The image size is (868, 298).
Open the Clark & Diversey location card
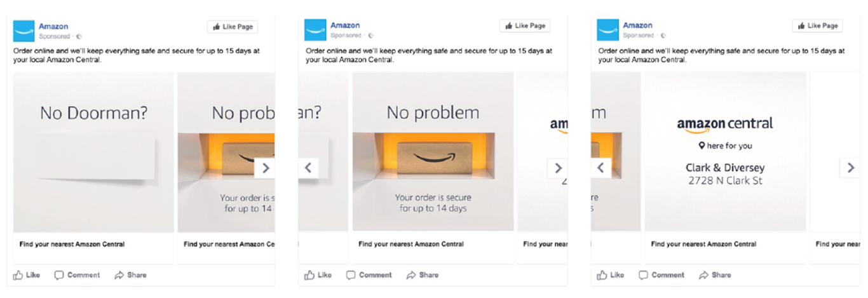(725, 152)
